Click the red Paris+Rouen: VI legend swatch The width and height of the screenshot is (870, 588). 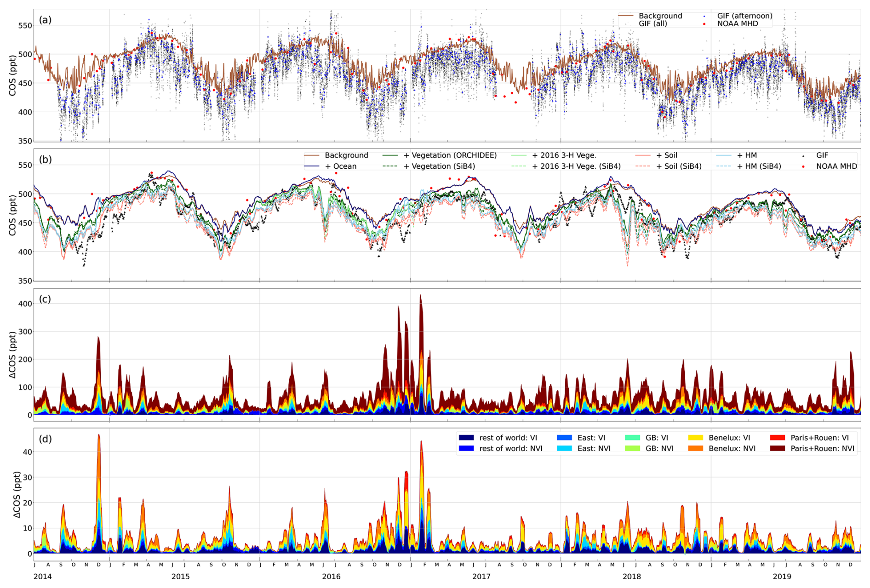777,438
